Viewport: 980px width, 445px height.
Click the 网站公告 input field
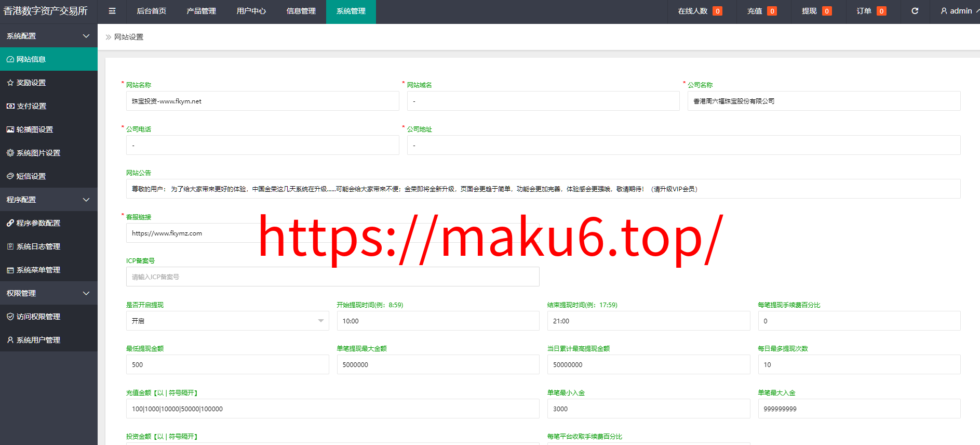[x=543, y=189]
